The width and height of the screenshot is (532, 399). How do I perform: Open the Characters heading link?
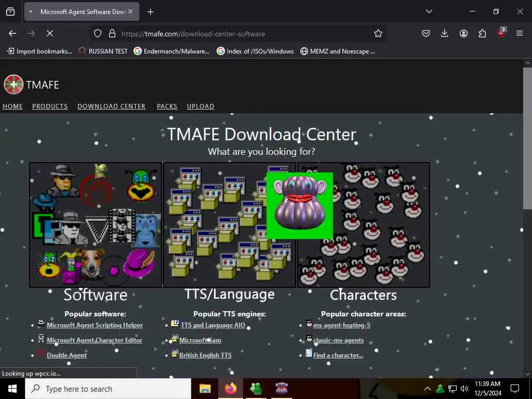[363, 295]
